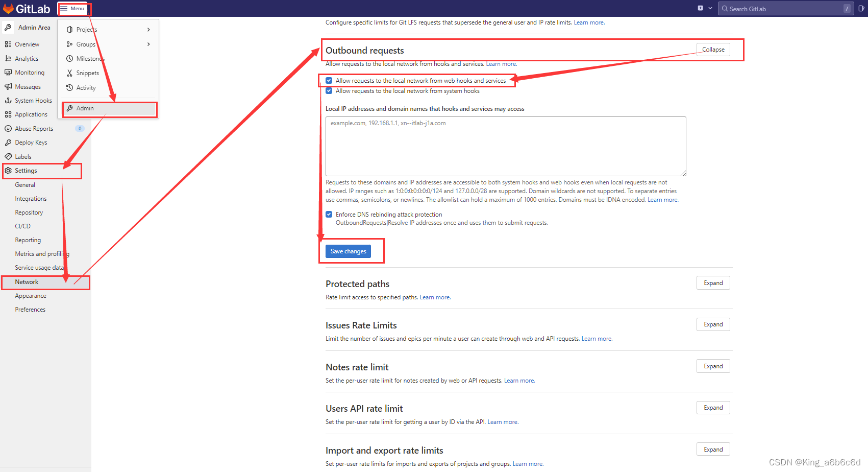The width and height of the screenshot is (868, 472).
Task: Open dropdown arrow next to plus icon
Action: pyautogui.click(x=710, y=8)
